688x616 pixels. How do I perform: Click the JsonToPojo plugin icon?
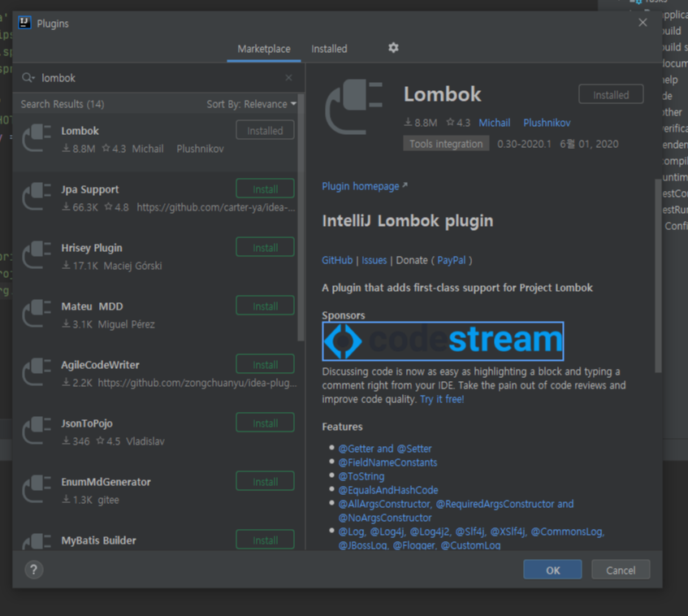point(37,430)
